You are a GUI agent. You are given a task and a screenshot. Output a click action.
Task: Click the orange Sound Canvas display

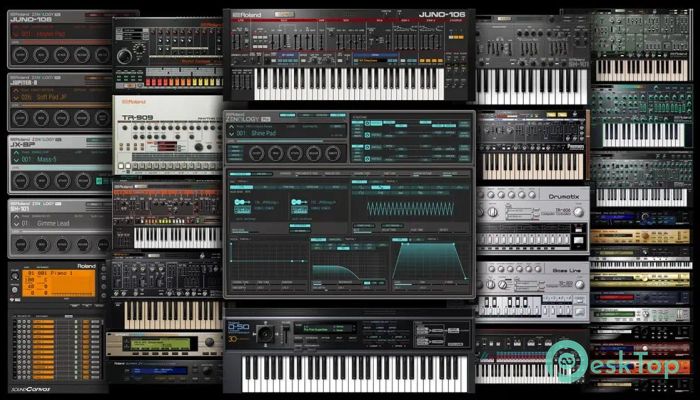pos(58,283)
